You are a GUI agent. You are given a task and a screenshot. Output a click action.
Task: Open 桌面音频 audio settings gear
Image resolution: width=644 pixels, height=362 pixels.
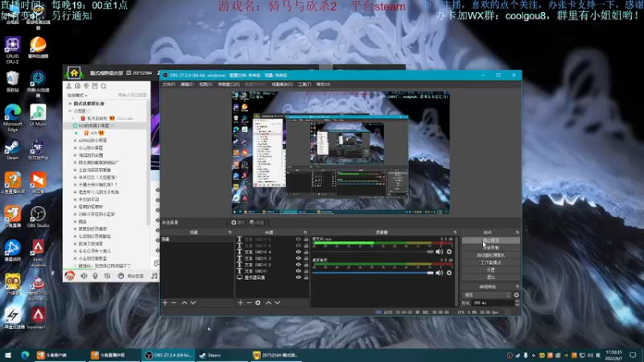(x=449, y=273)
